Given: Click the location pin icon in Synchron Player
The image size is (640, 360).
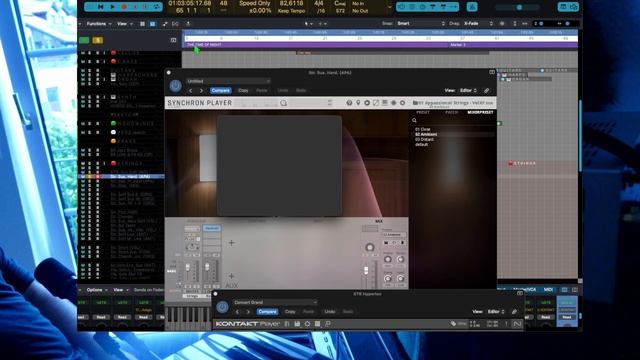Looking at the screenshot, I should 358,103.
